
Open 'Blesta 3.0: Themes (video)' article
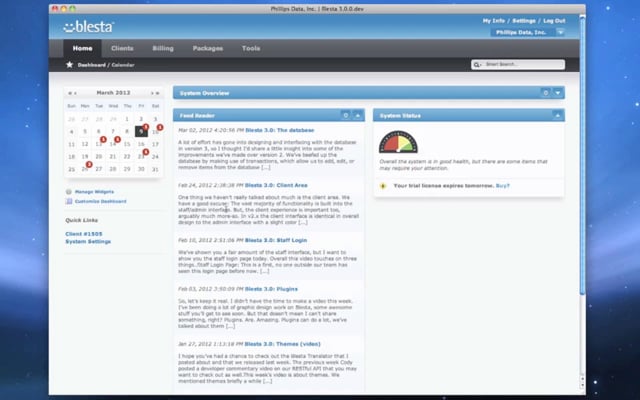pyautogui.click(x=282, y=344)
